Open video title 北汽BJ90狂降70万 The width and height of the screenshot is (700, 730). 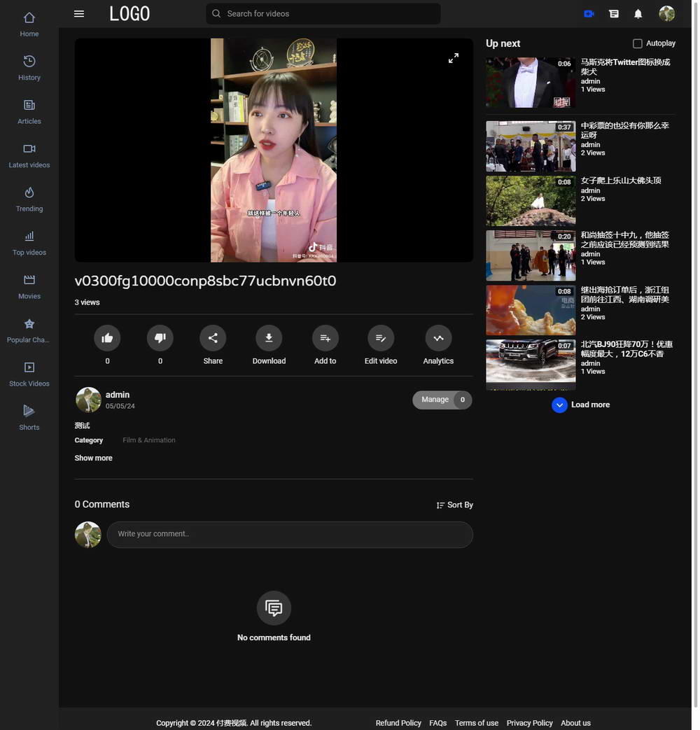(x=626, y=349)
